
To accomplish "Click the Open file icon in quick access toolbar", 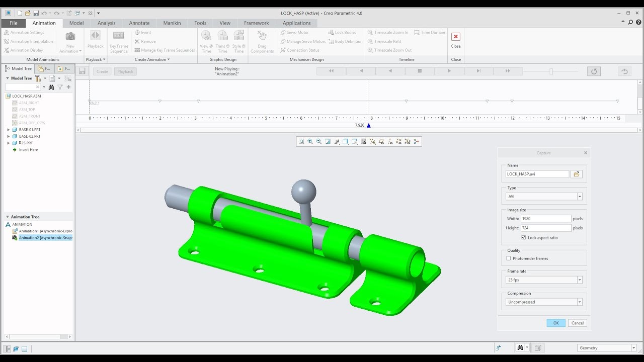I will click(28, 13).
